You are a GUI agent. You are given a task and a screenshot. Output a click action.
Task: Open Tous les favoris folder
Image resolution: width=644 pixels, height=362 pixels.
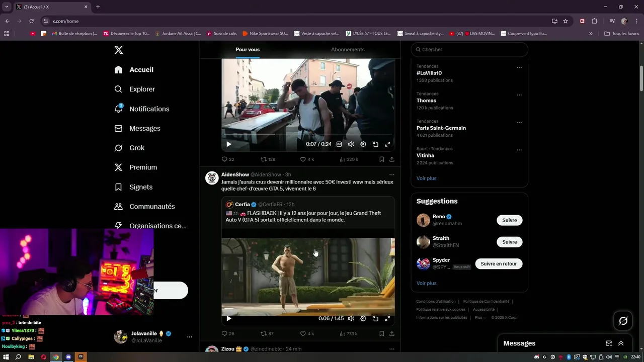(x=622, y=34)
